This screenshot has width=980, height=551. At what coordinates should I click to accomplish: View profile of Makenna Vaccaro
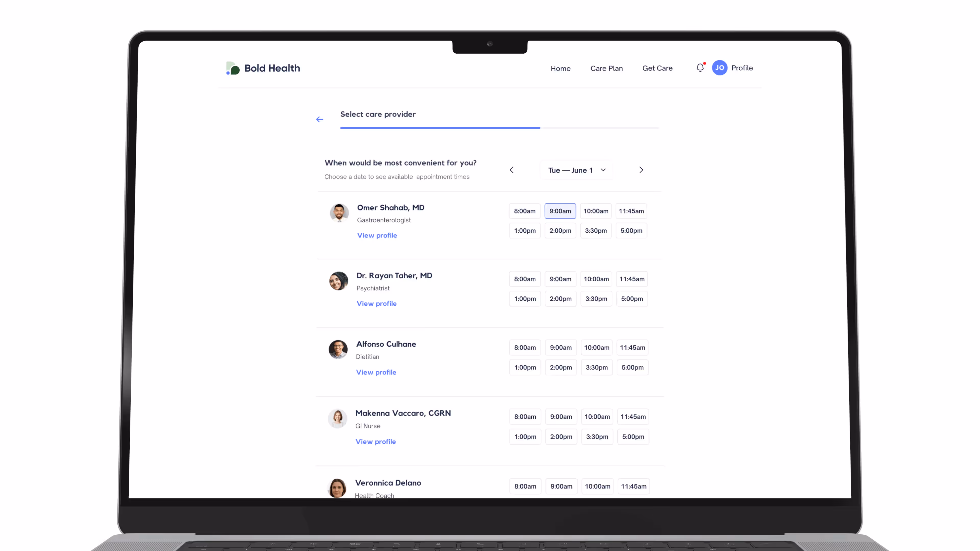pos(375,442)
